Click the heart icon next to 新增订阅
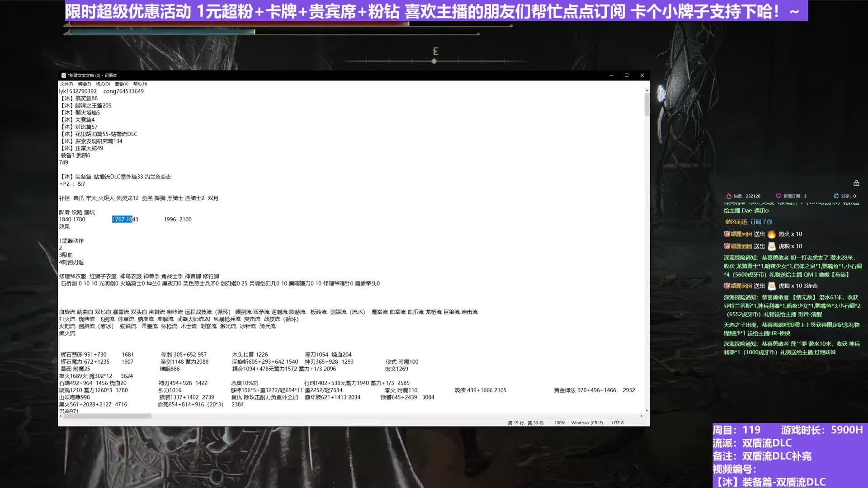The image size is (868, 488). click(x=778, y=196)
